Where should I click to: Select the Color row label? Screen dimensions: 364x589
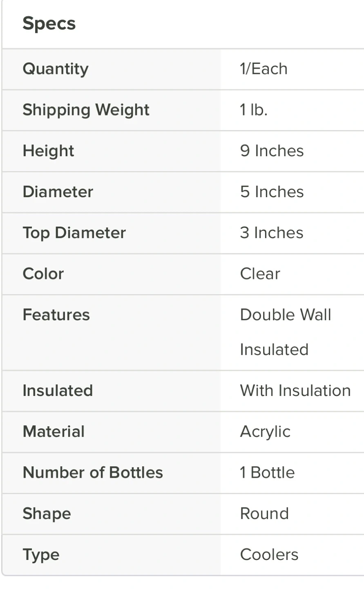(43, 274)
